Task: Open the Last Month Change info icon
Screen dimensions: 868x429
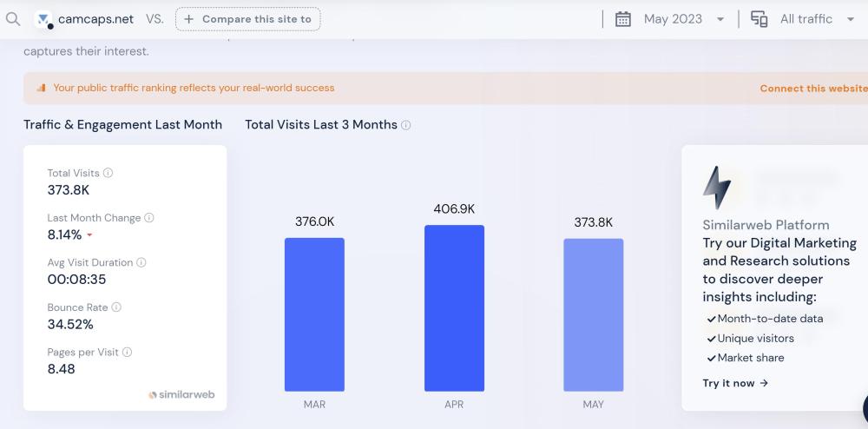Action: click(x=149, y=218)
